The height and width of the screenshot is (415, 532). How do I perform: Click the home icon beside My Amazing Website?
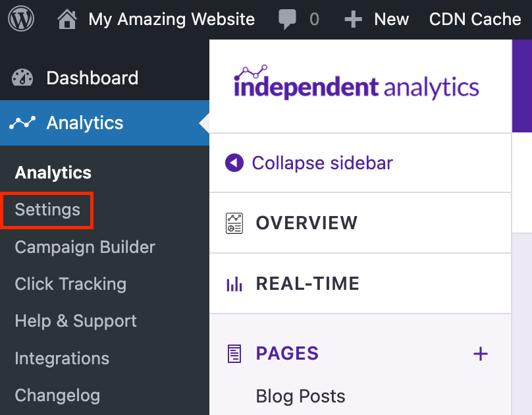[x=66, y=18]
